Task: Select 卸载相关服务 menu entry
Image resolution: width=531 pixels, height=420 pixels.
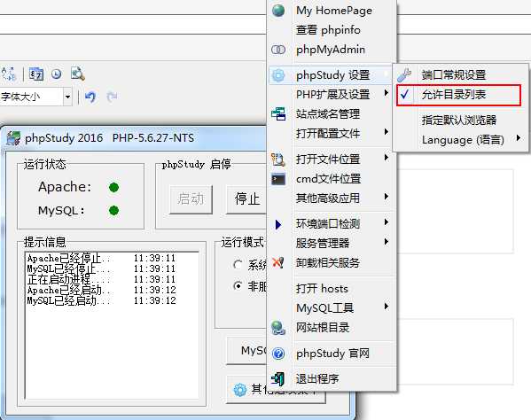Action: tap(332, 262)
